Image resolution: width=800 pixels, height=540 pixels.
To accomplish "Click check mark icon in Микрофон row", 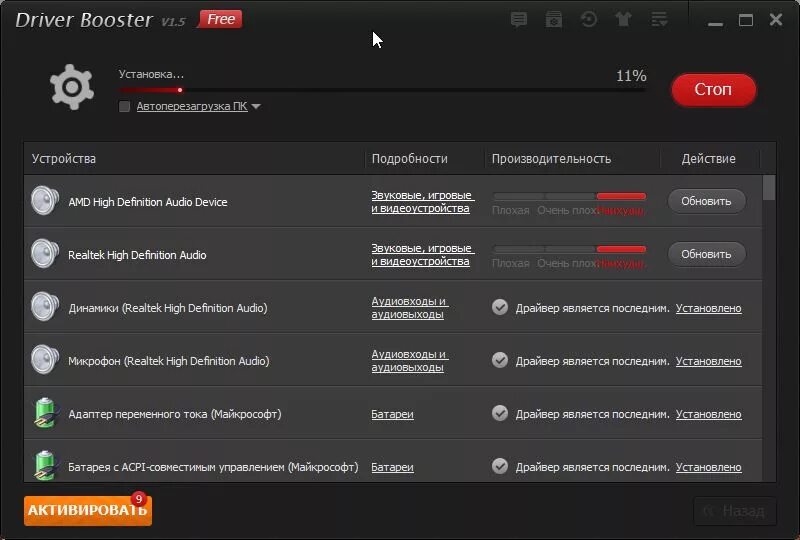I will 500,360.
